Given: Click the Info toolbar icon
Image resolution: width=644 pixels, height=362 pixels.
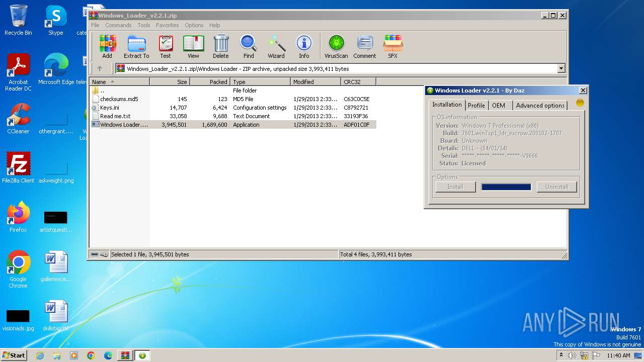Looking at the screenshot, I should pos(304,47).
